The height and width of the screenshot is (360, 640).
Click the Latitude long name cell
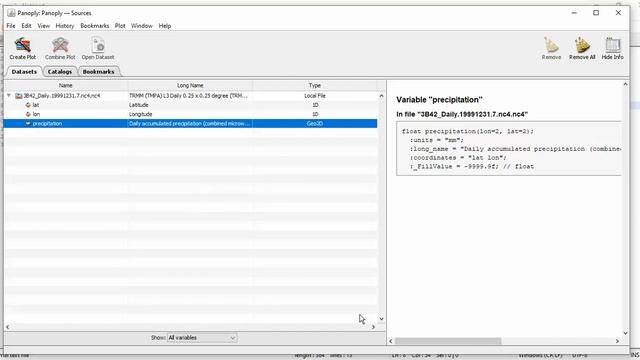[139, 105]
